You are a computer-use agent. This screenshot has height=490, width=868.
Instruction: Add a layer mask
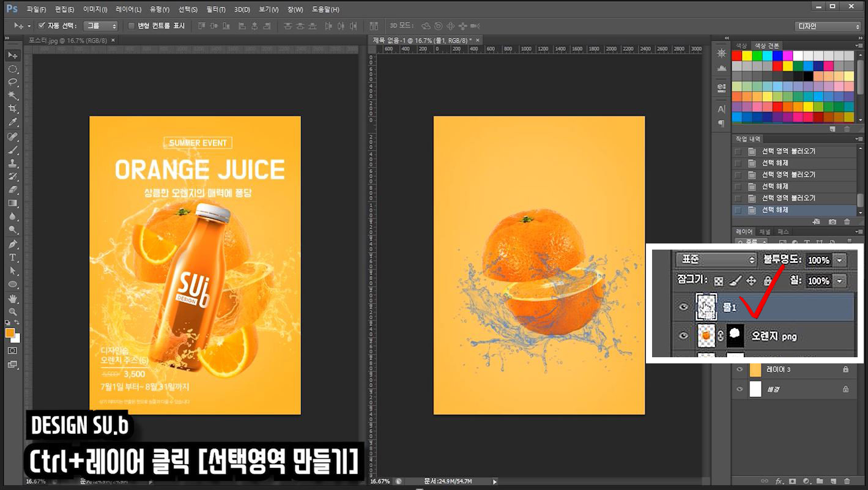pyautogui.click(x=793, y=481)
